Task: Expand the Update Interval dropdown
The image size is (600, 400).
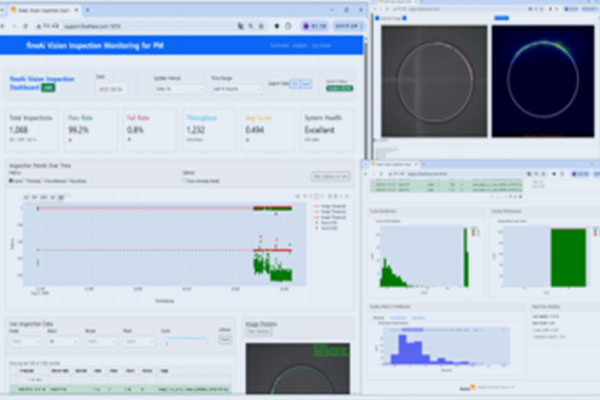Action: 179,89
